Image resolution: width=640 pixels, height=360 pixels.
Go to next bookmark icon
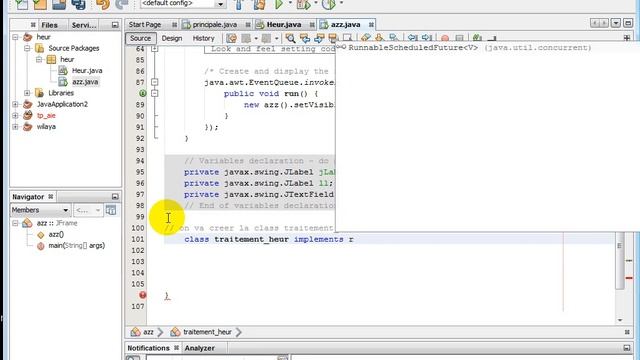pos(379,38)
